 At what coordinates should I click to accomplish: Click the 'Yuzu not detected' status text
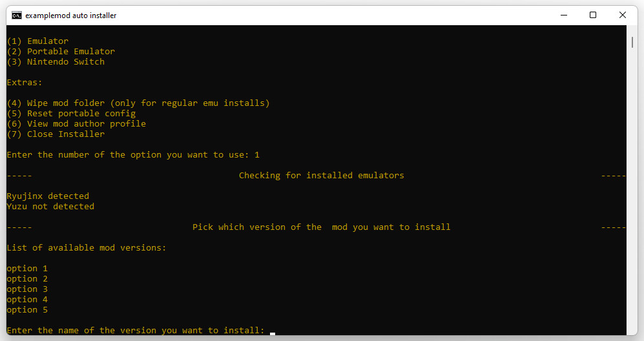coord(50,207)
